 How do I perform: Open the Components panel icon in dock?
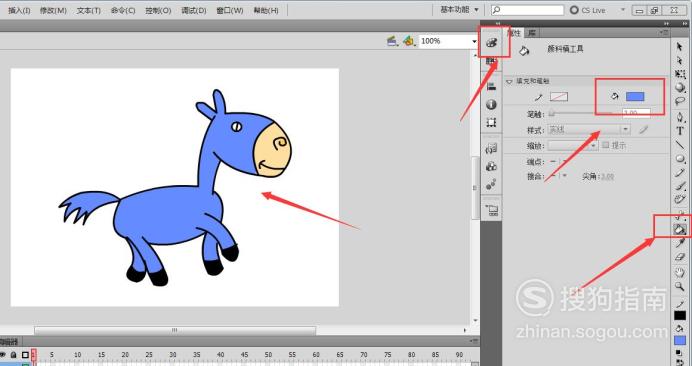pos(491,166)
